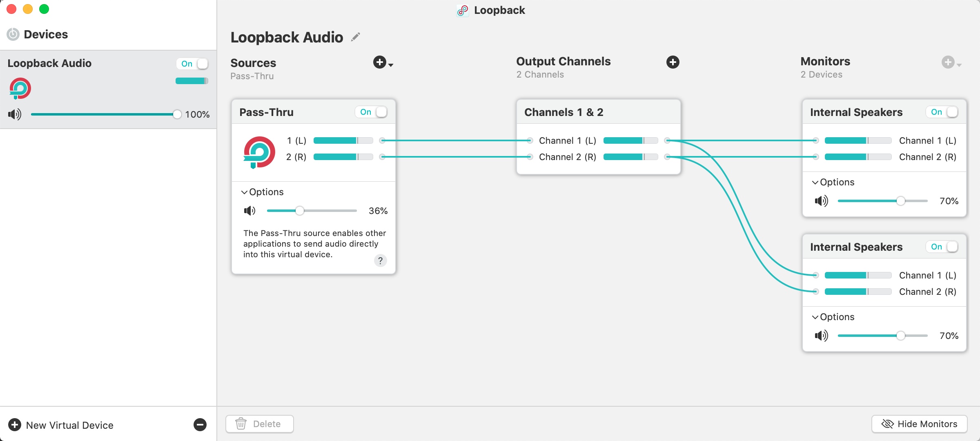Viewport: 980px width, 441px height.
Task: Select Output Channel 2 (R) input connector
Action: 530,157
